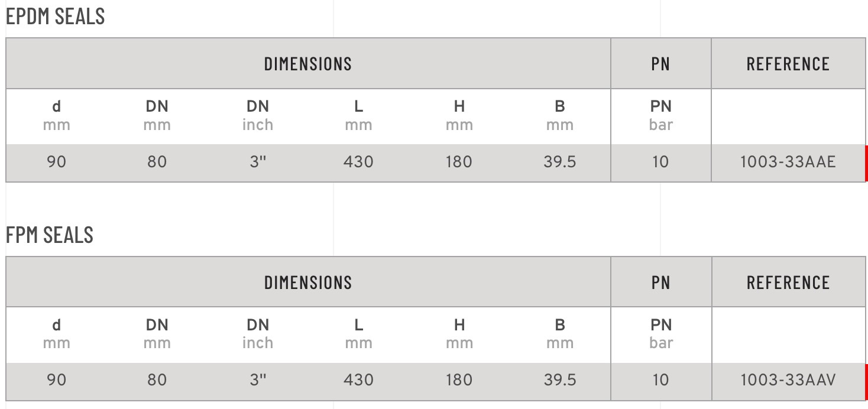The height and width of the screenshot is (409, 868).
Task: Click REFERENCE column header in FPM table
Action: [788, 283]
